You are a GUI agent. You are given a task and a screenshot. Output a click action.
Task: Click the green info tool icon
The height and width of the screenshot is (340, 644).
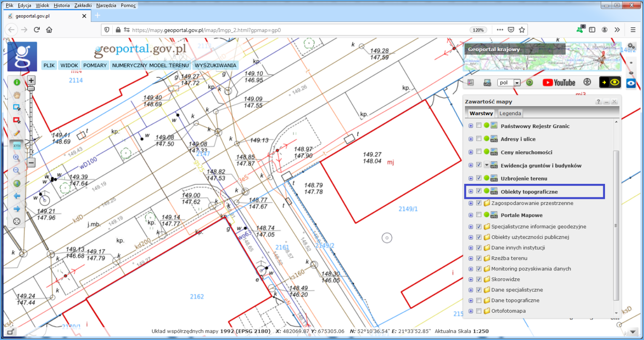click(16, 82)
